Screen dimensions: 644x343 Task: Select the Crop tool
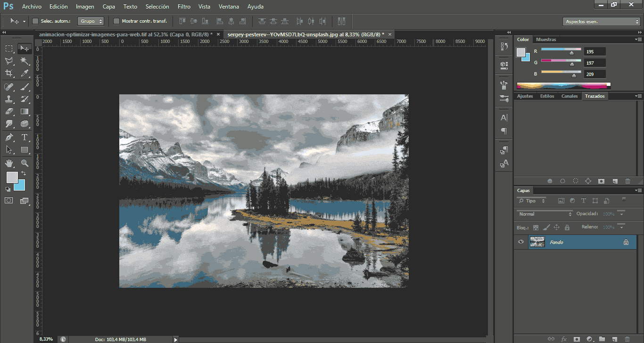(x=9, y=73)
